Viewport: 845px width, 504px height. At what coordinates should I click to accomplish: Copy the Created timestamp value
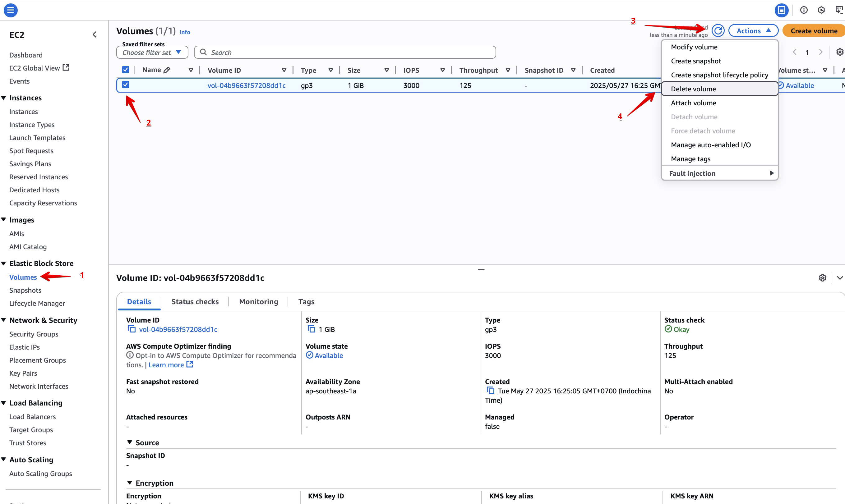pyautogui.click(x=490, y=391)
